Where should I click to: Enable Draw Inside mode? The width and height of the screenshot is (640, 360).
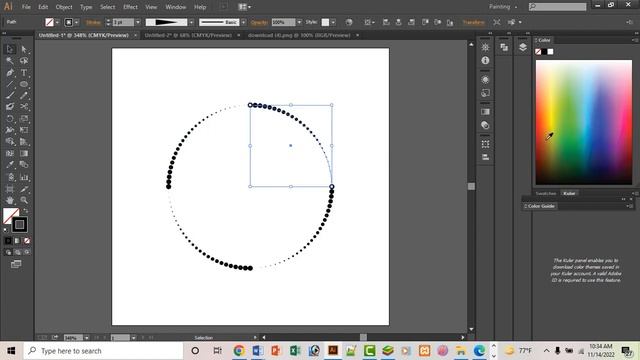(x=27, y=253)
